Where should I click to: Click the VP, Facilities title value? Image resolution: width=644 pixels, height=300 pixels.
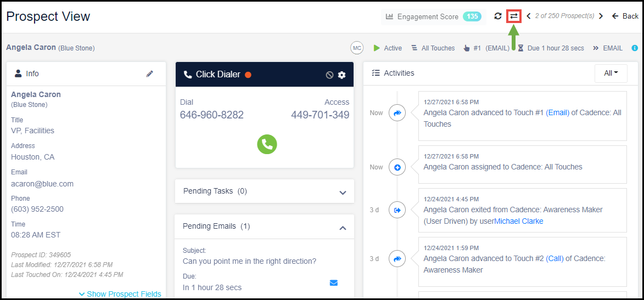tap(32, 131)
